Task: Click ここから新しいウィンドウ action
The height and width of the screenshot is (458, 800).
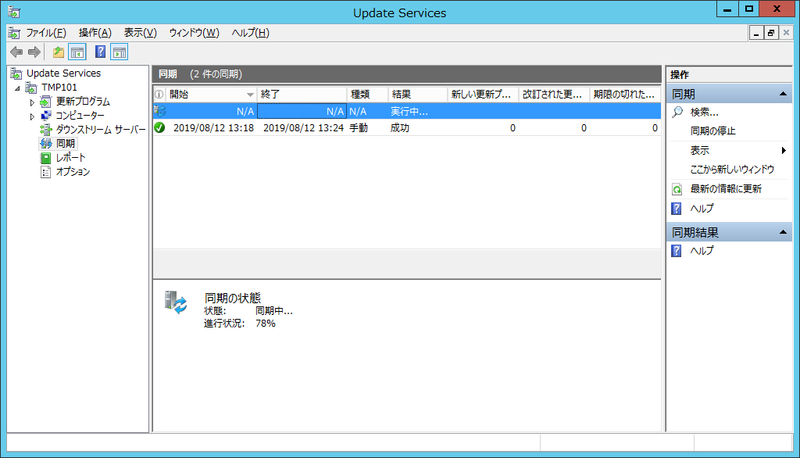Action: coord(732,170)
